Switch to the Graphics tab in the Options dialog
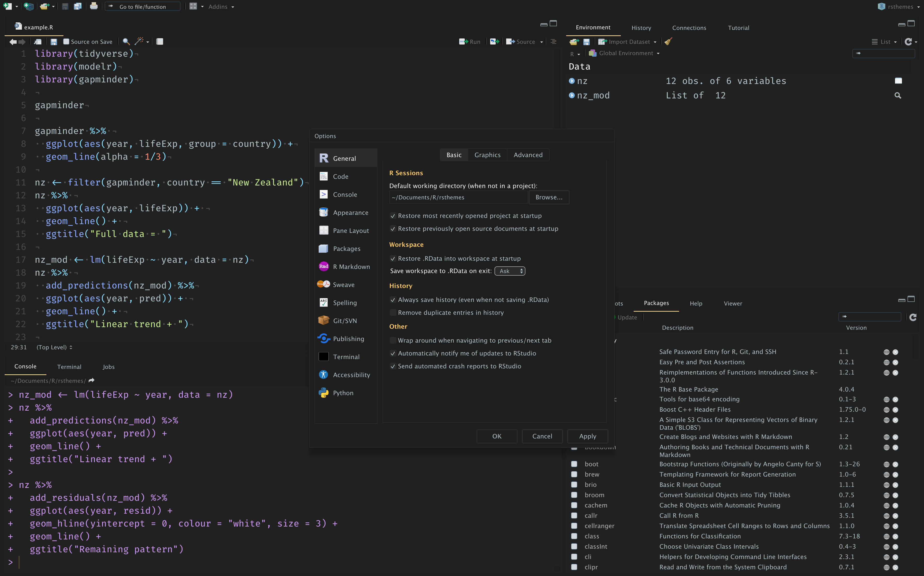924x576 pixels. pyautogui.click(x=487, y=155)
